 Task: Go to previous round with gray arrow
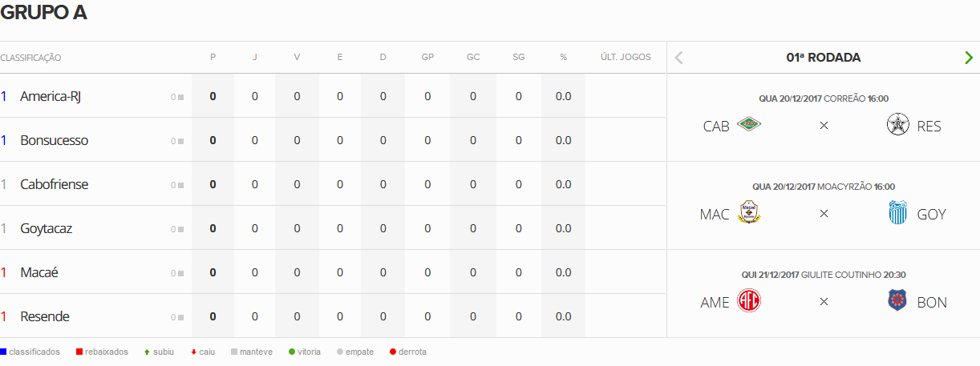[678, 58]
